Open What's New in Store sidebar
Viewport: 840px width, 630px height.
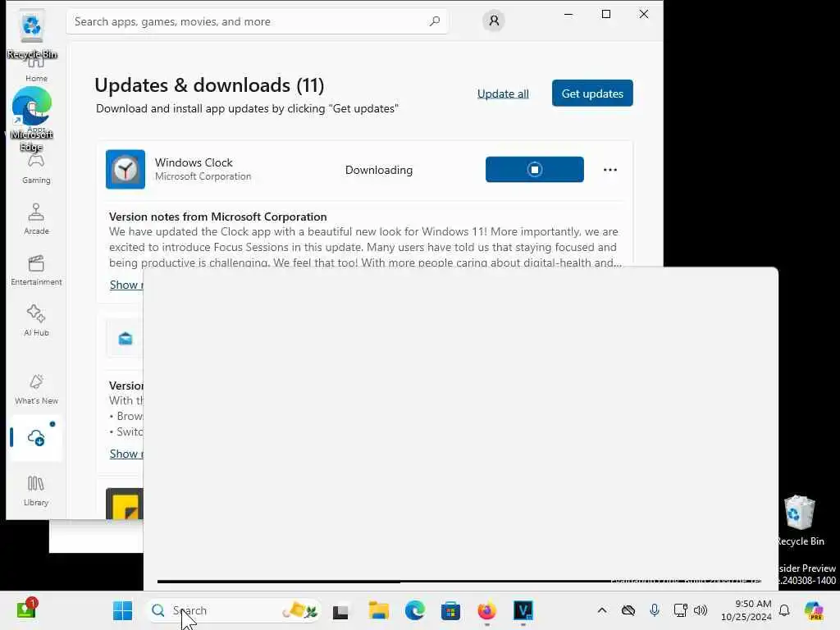pyautogui.click(x=36, y=390)
